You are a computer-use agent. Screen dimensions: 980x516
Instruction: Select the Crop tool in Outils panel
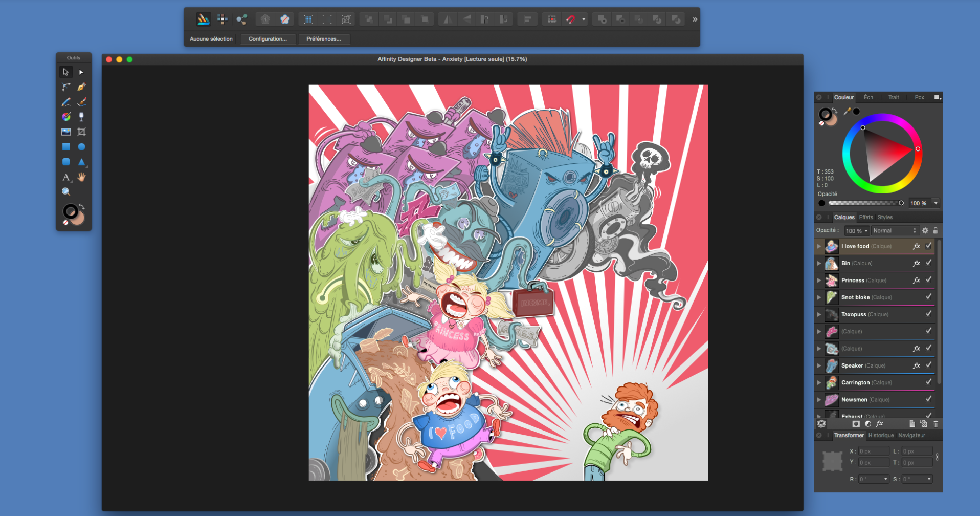point(81,132)
